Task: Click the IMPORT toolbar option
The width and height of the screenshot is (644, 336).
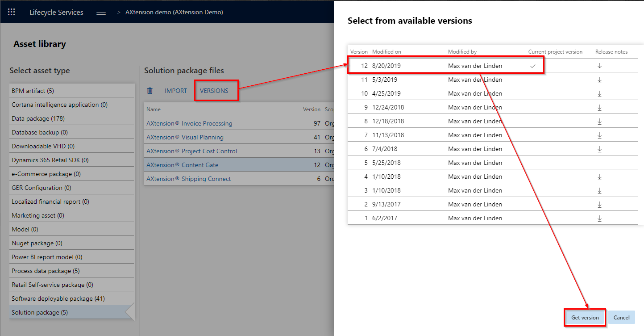Action: point(176,91)
